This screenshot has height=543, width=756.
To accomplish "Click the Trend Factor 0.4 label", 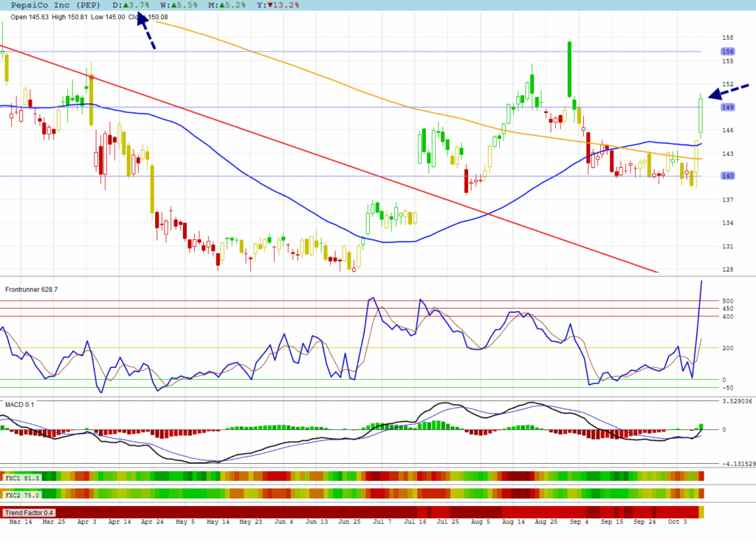I will (x=29, y=513).
